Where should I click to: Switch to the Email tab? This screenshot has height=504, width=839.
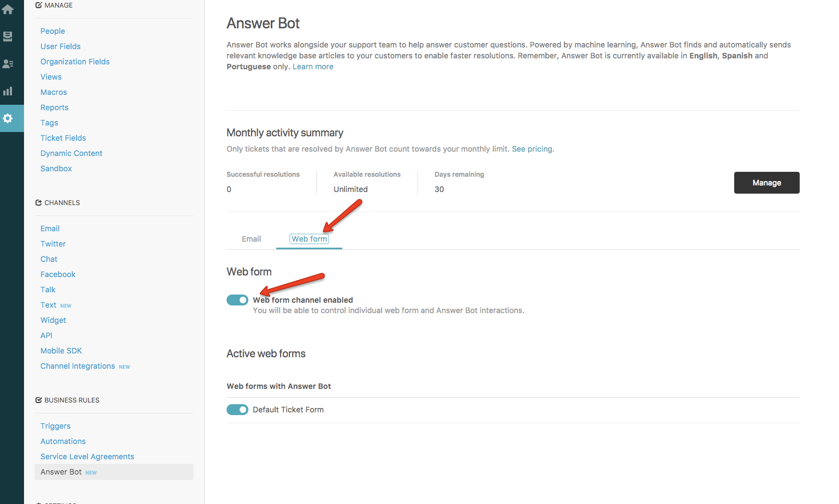(x=251, y=239)
